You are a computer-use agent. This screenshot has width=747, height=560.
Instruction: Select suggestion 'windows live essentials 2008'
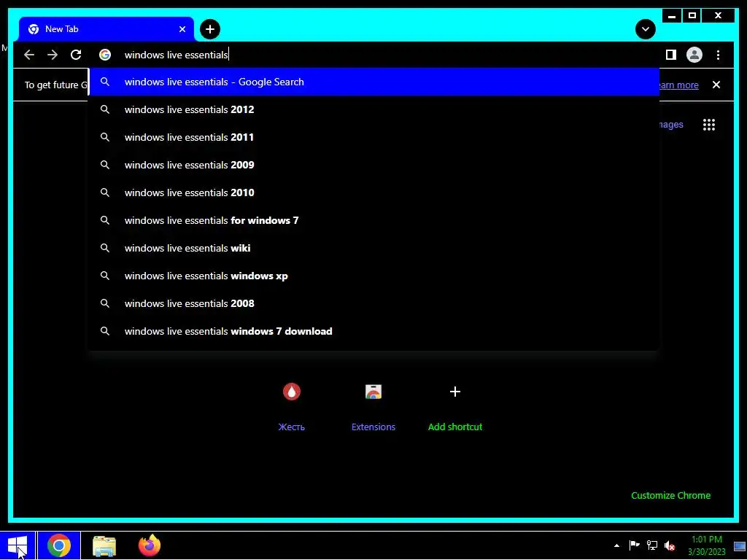(374, 303)
